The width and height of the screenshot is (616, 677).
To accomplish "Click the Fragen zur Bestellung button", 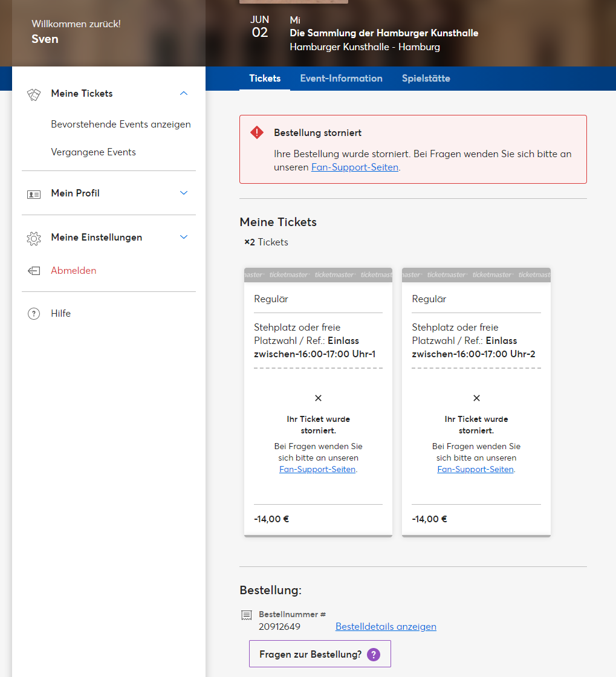I will coord(320,654).
